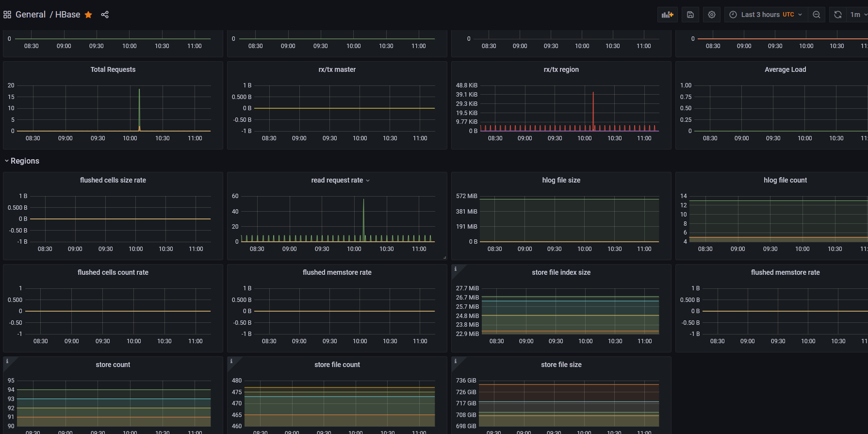Open the Total Requests panel title

pyautogui.click(x=113, y=69)
